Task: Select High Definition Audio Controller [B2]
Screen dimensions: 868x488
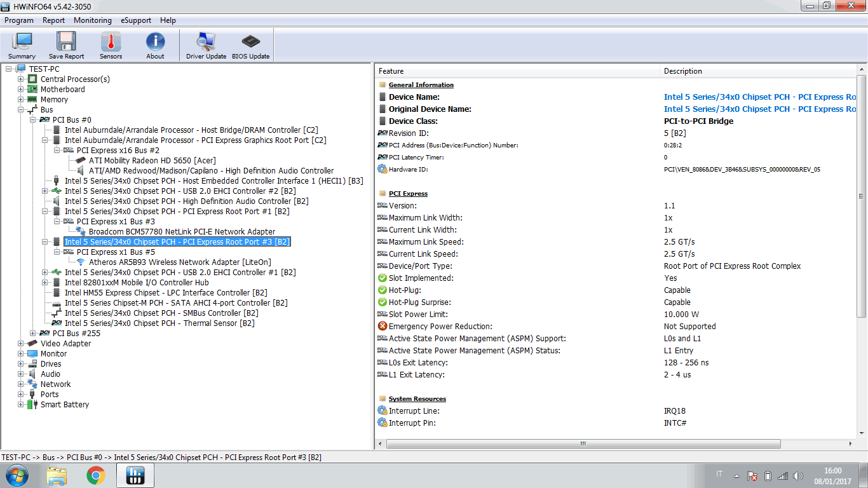Action: tap(186, 201)
